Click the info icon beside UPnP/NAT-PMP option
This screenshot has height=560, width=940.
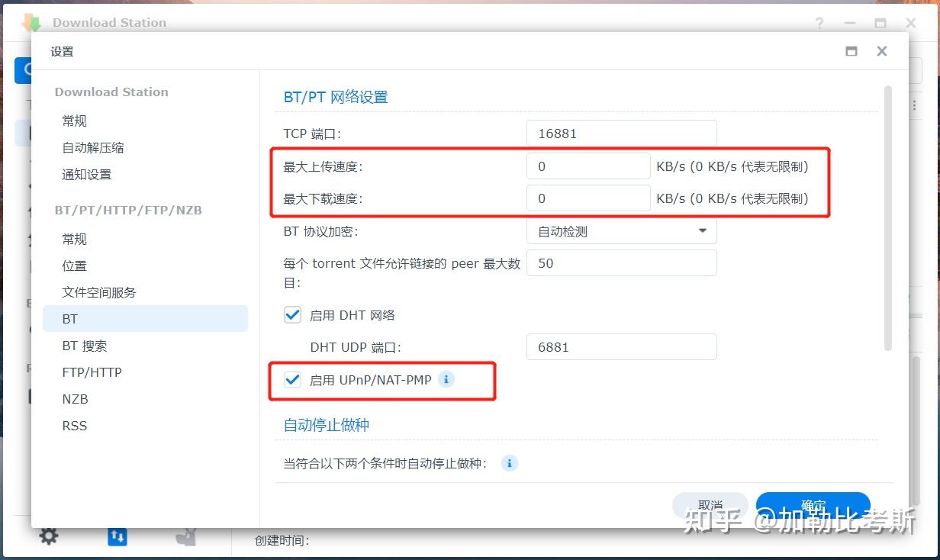click(446, 379)
